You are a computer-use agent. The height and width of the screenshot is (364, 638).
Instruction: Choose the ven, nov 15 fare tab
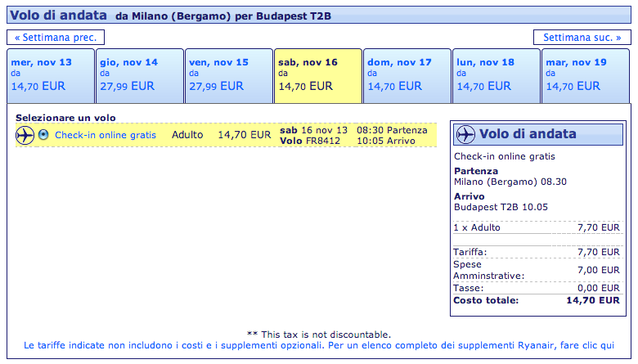[228, 75]
